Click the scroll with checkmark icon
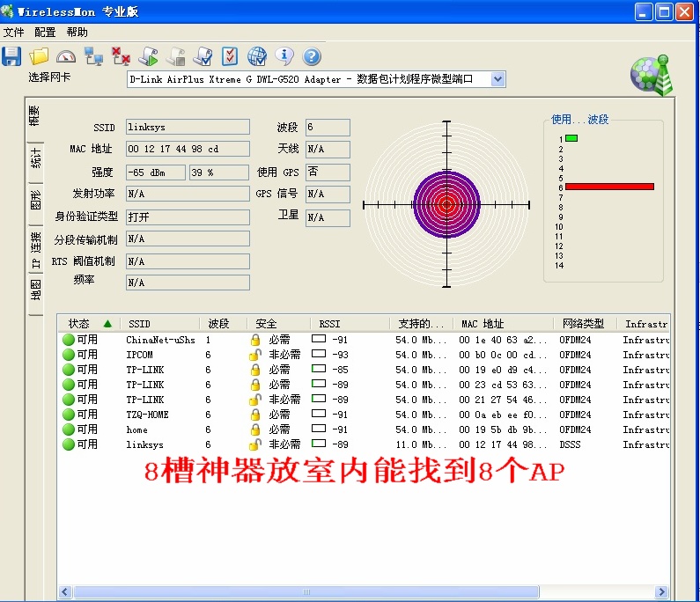Image resolution: width=700 pixels, height=602 pixels. [203, 56]
